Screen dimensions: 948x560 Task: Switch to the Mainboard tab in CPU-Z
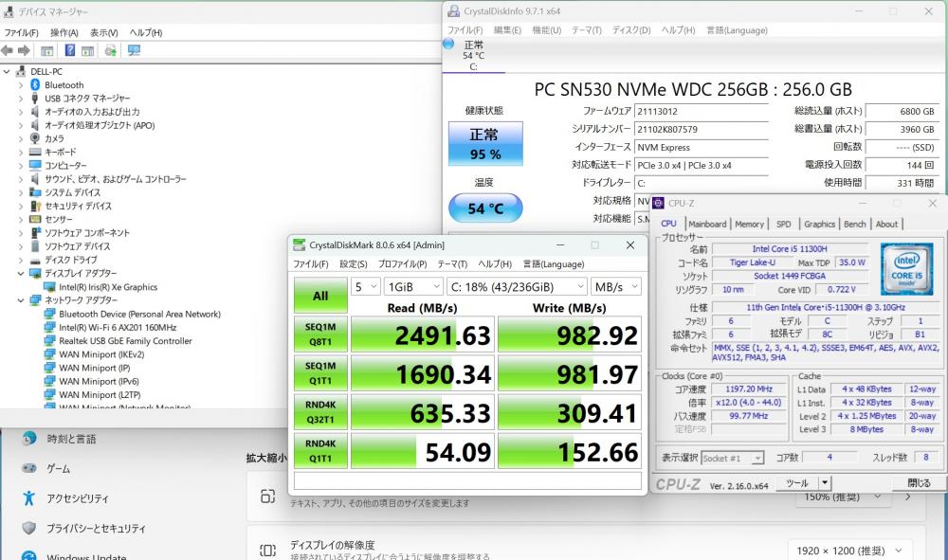click(x=707, y=225)
